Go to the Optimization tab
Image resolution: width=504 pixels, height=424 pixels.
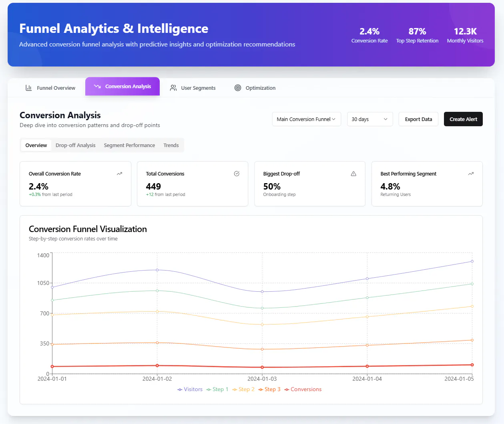click(x=255, y=88)
